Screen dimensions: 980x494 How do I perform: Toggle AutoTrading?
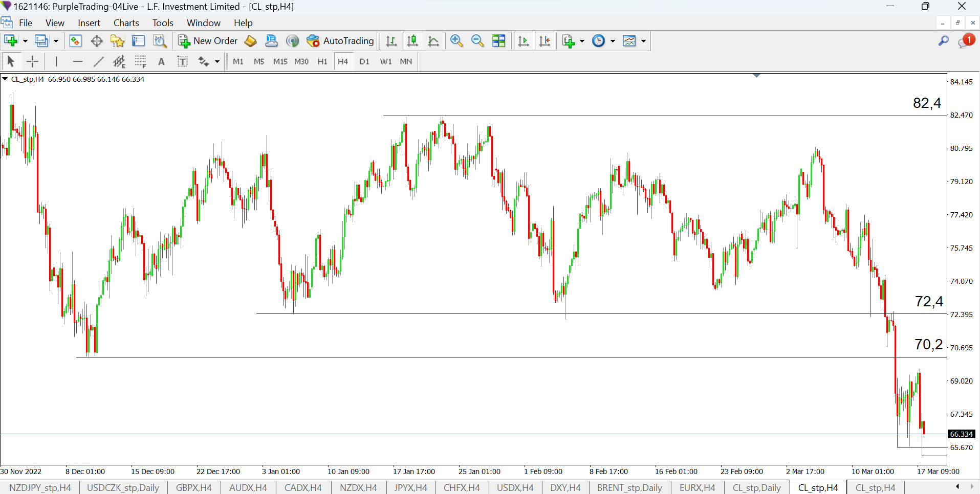pos(340,41)
